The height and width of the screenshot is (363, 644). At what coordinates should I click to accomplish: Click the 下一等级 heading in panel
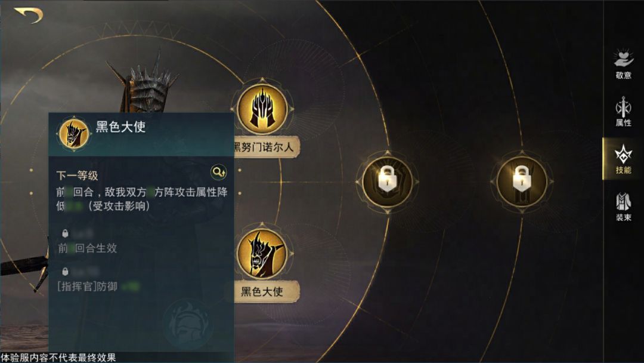pos(77,176)
